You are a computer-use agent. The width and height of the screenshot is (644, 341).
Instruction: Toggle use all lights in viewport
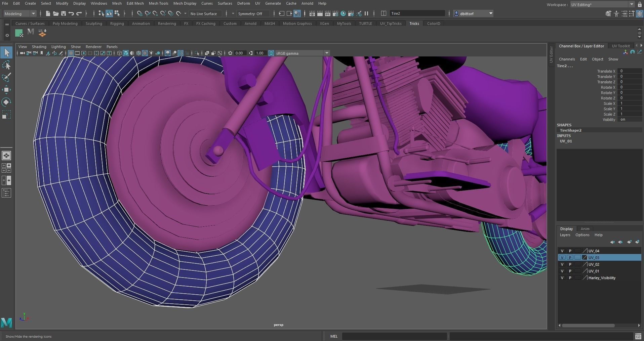tap(151, 53)
